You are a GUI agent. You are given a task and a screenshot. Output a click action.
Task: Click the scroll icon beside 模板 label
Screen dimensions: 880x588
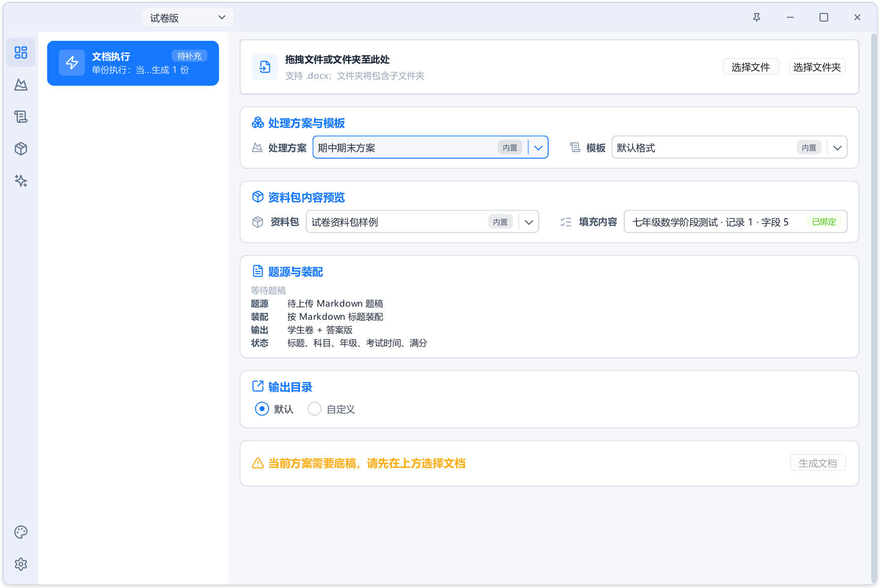(x=575, y=148)
